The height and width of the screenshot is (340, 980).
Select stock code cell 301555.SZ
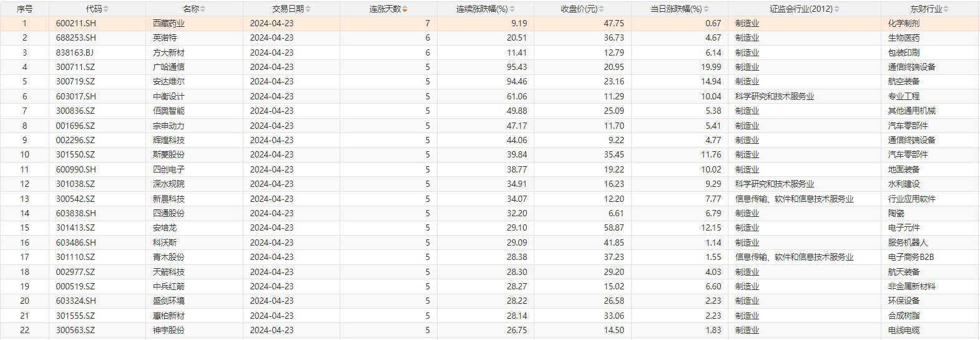76,316
